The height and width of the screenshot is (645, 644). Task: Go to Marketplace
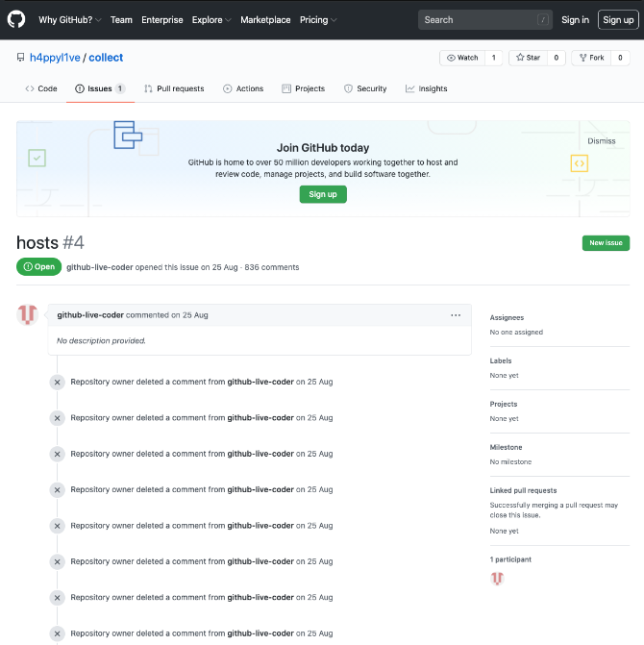pyautogui.click(x=265, y=20)
